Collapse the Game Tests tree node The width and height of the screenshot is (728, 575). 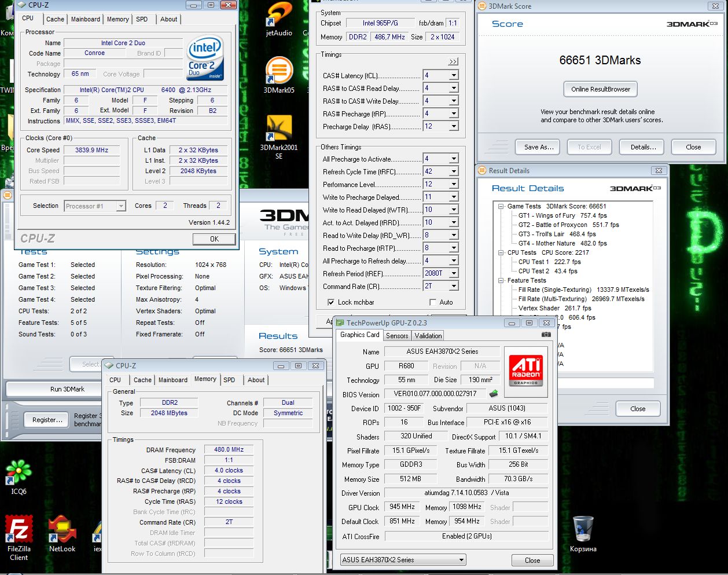pos(501,206)
